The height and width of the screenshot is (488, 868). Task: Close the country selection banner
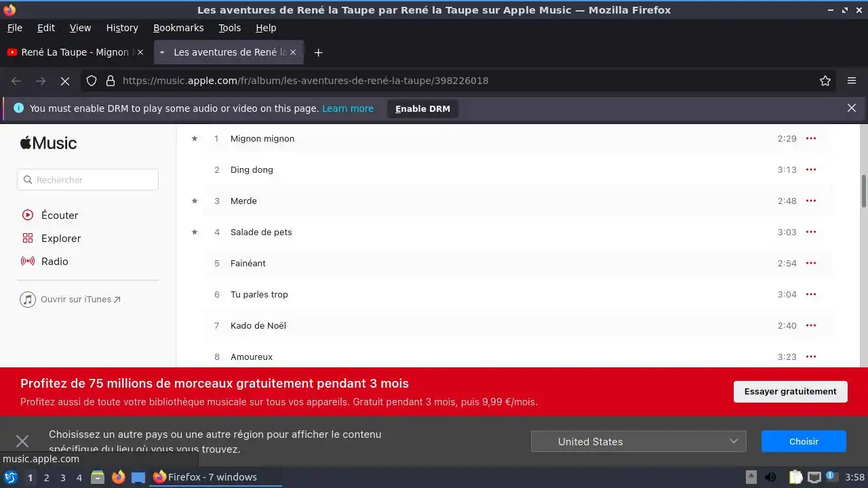click(x=22, y=441)
